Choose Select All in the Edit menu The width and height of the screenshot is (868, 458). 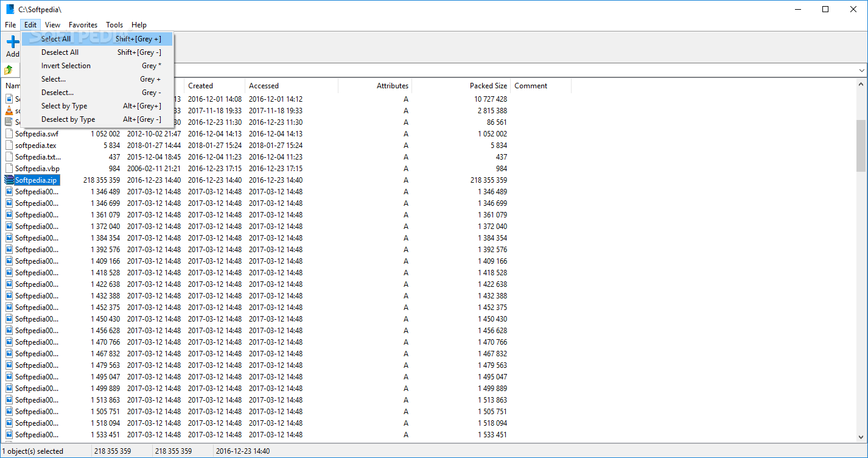click(97, 39)
